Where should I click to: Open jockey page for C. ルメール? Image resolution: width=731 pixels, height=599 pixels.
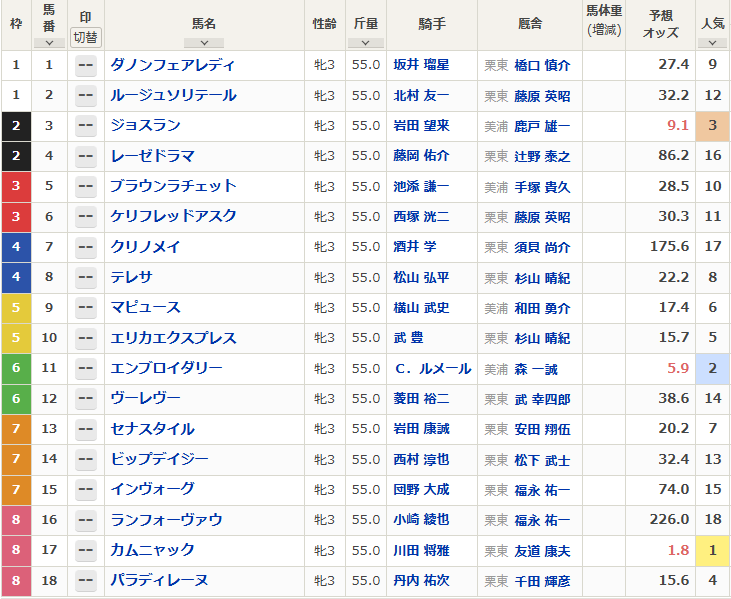pyautogui.click(x=431, y=369)
